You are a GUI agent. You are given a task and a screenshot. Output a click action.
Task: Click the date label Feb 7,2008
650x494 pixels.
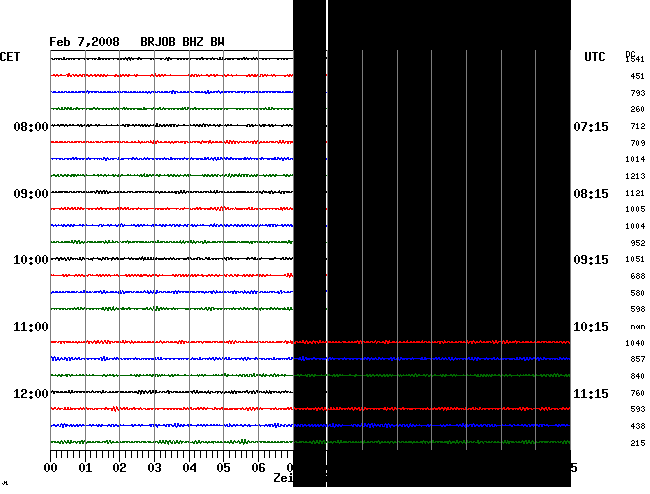point(84,42)
